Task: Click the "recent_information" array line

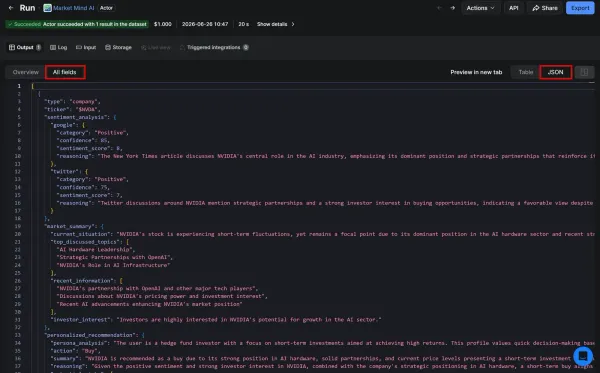Action: [x=87, y=280]
